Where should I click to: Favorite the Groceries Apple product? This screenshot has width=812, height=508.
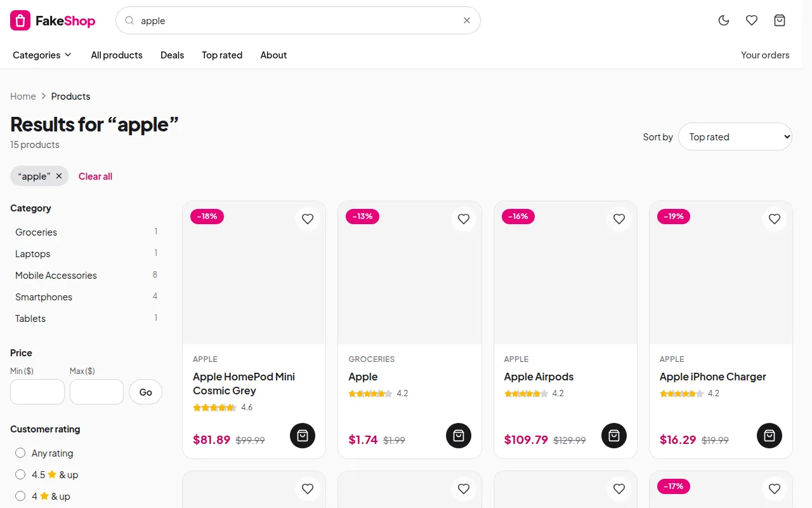(x=464, y=219)
